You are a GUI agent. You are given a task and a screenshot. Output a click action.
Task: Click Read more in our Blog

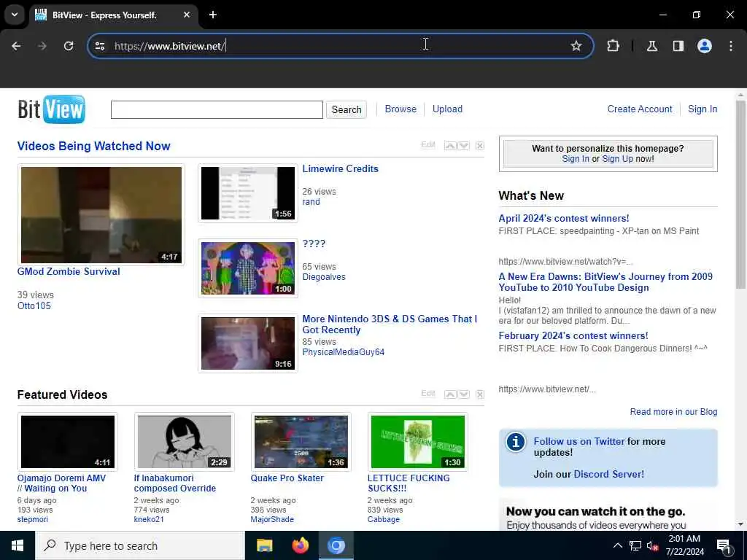pyautogui.click(x=673, y=412)
